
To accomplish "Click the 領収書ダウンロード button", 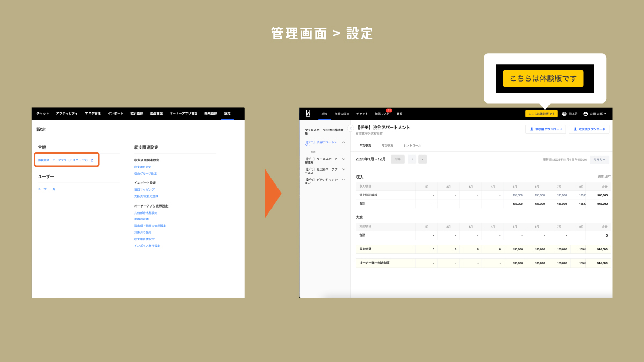I will [545, 129].
